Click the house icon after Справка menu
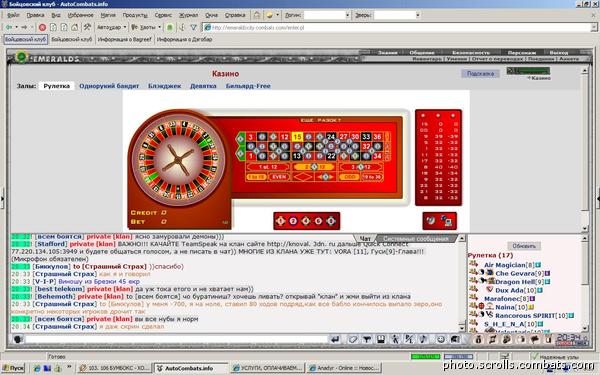This screenshot has width=600, height=375. (257, 15)
